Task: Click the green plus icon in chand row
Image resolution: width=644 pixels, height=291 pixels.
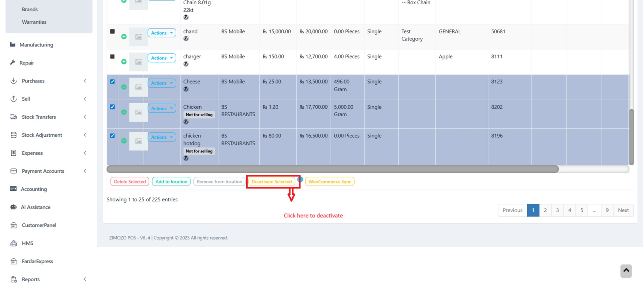Action: click(x=124, y=36)
